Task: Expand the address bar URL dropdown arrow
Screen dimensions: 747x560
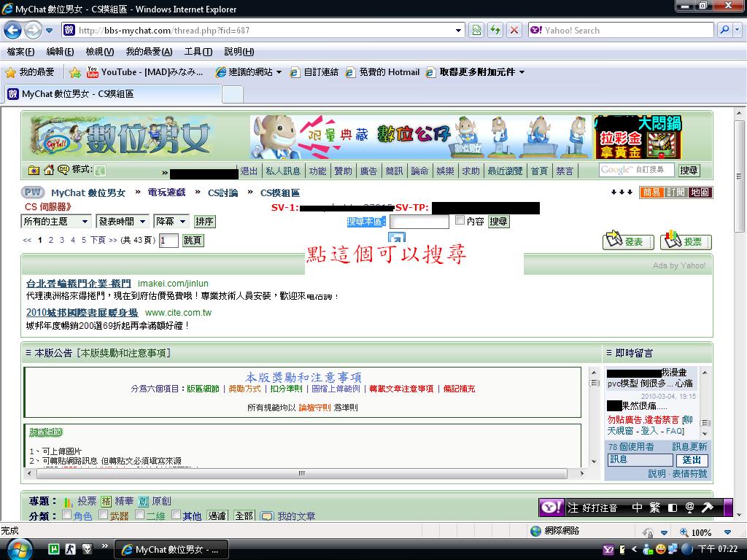Action: 458,31
